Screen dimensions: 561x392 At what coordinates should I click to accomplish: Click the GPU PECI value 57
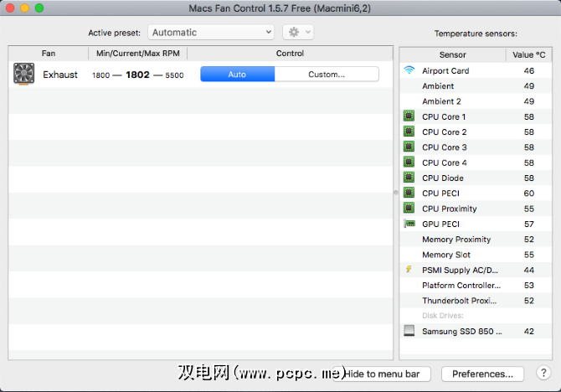[529, 224]
